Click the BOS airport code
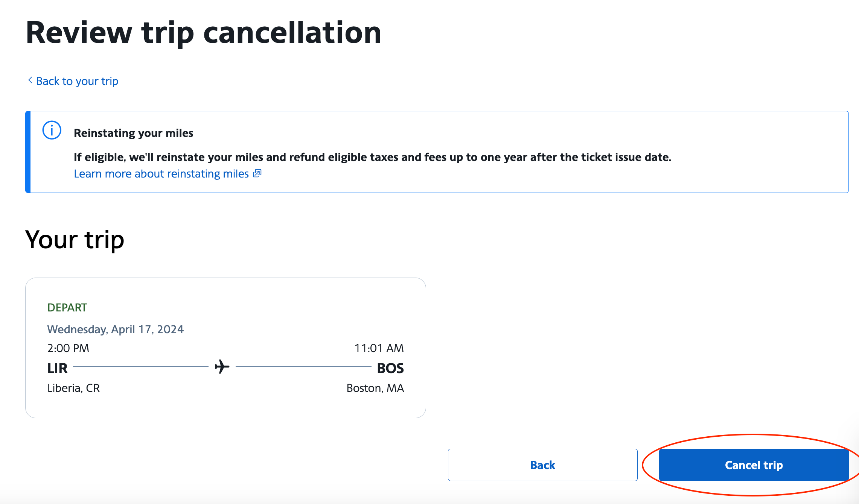 pyautogui.click(x=390, y=368)
